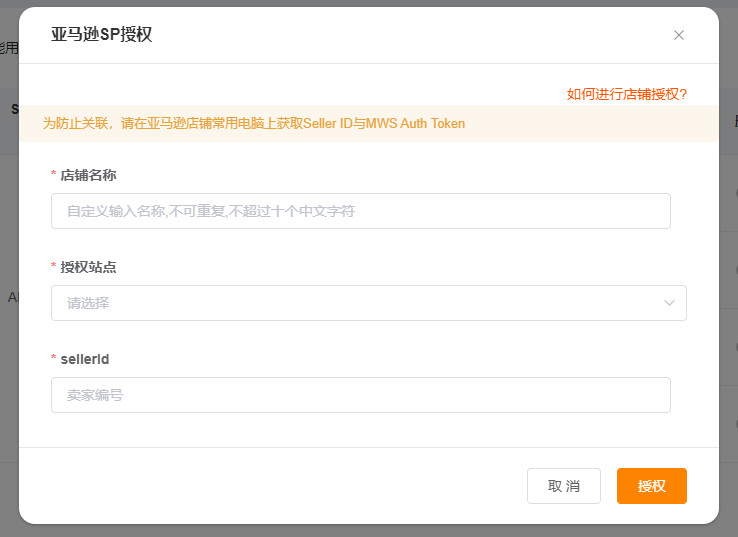The image size is (738, 537).
Task: Close the 亚马逊SP授权 dialog with the X icon
Action: click(x=678, y=35)
